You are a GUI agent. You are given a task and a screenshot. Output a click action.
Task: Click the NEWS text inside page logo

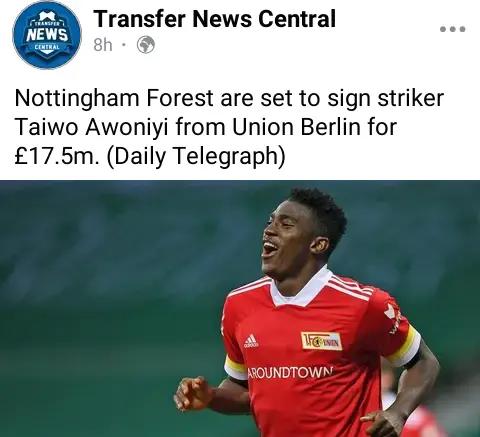tap(47, 34)
